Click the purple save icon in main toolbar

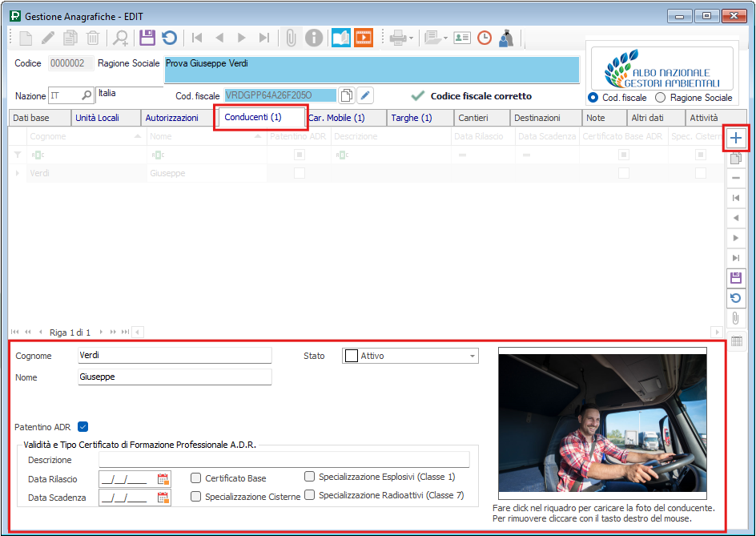pyautogui.click(x=147, y=38)
